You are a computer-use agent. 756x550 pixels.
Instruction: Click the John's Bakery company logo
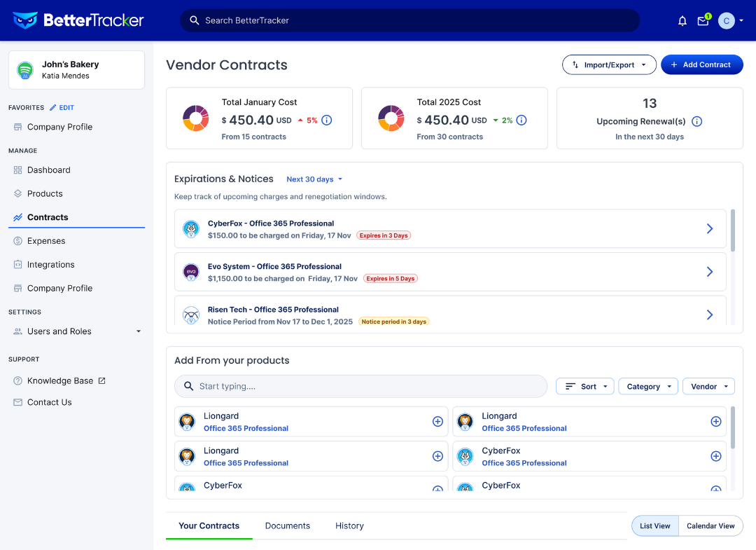25,70
